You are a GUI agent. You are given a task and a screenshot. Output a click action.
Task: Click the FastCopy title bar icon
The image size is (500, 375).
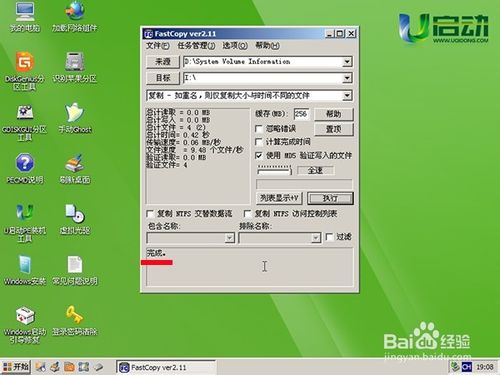coord(148,34)
